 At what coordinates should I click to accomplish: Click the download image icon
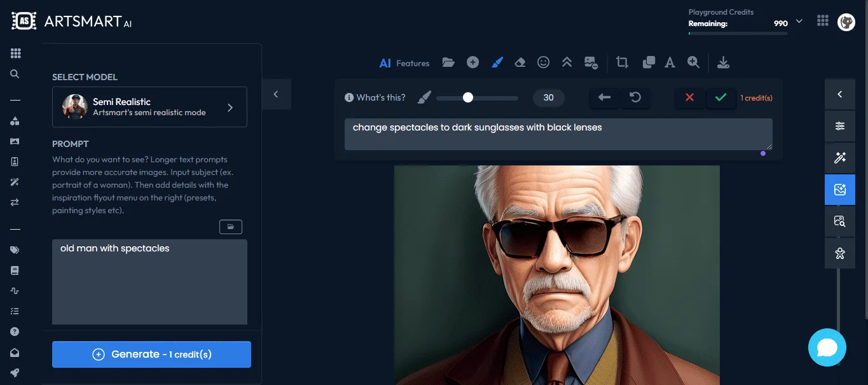723,62
